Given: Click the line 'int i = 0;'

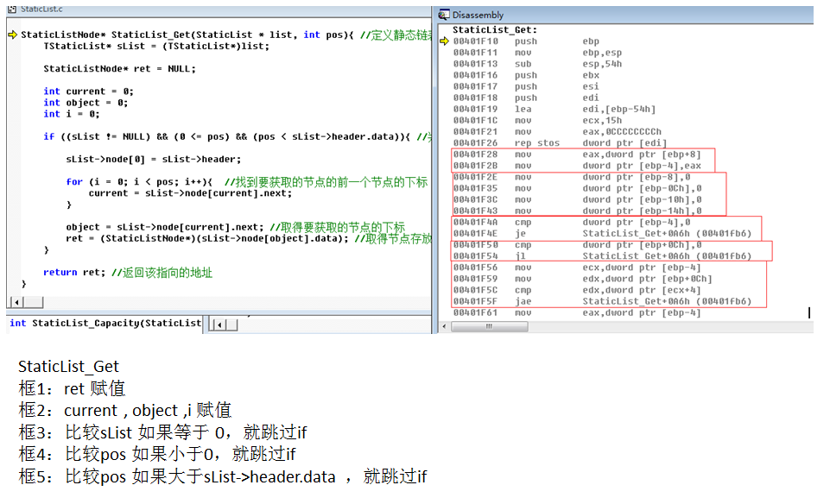Looking at the screenshot, I should pyautogui.click(x=72, y=114).
